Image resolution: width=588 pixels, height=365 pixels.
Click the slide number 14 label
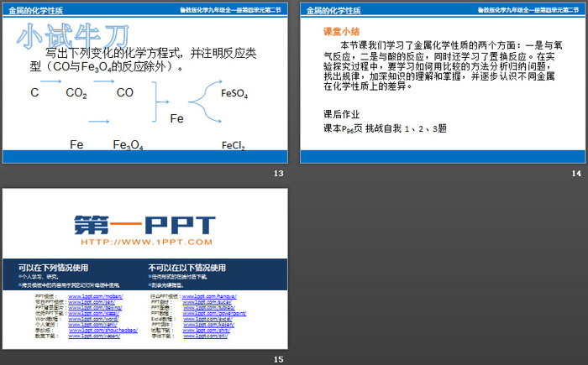576,173
